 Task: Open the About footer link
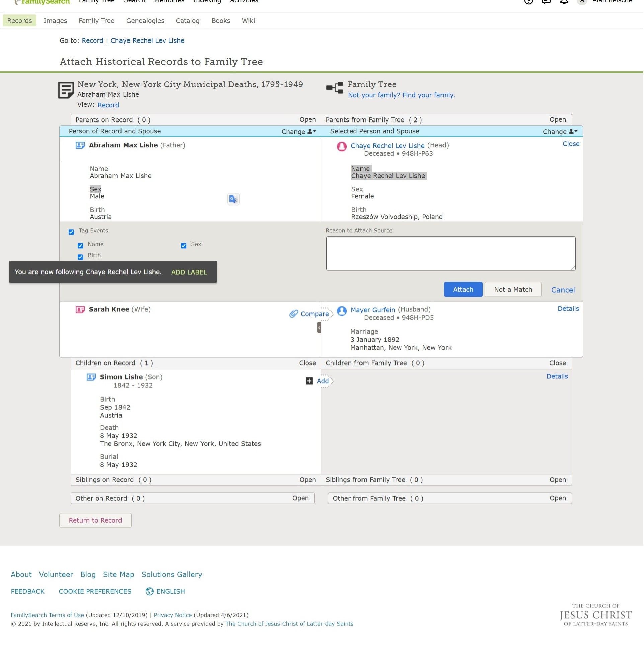coord(21,575)
